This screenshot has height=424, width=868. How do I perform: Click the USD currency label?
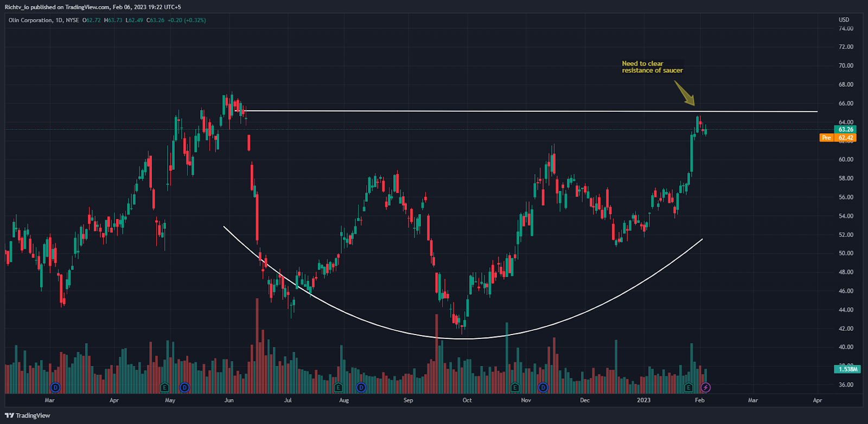pos(844,20)
